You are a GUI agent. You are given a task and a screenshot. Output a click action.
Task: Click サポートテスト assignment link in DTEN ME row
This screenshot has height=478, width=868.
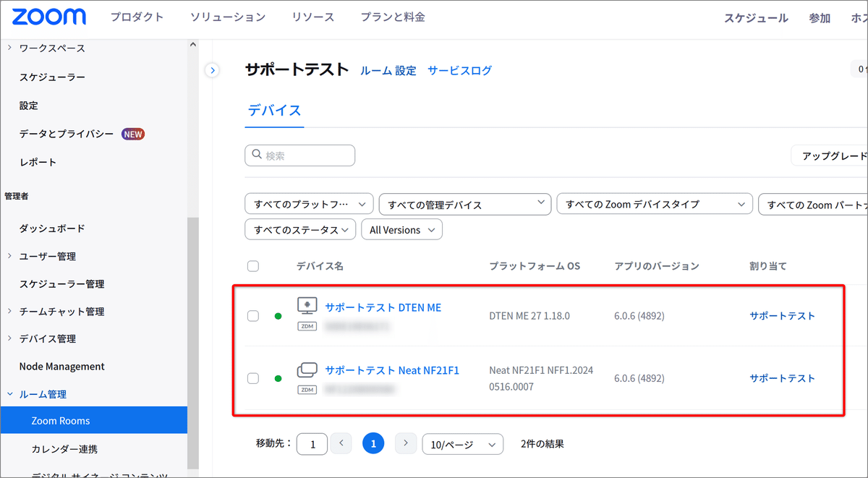782,316
